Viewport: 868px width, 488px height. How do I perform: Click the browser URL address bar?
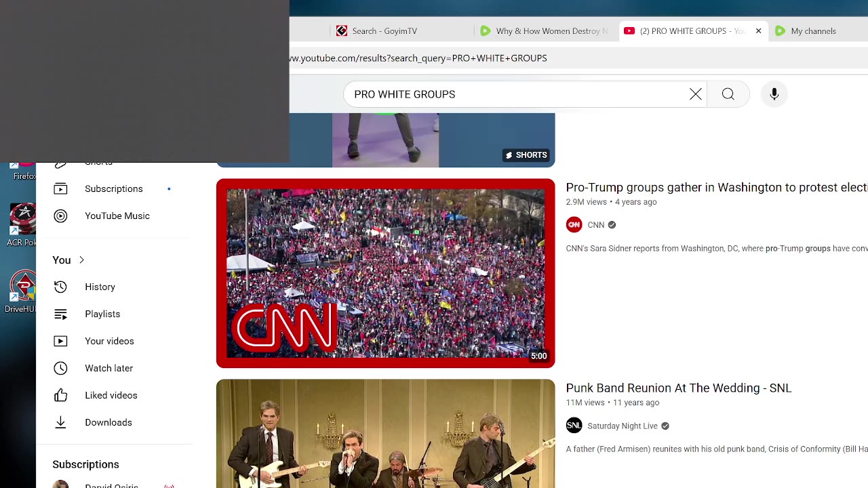tap(578, 58)
